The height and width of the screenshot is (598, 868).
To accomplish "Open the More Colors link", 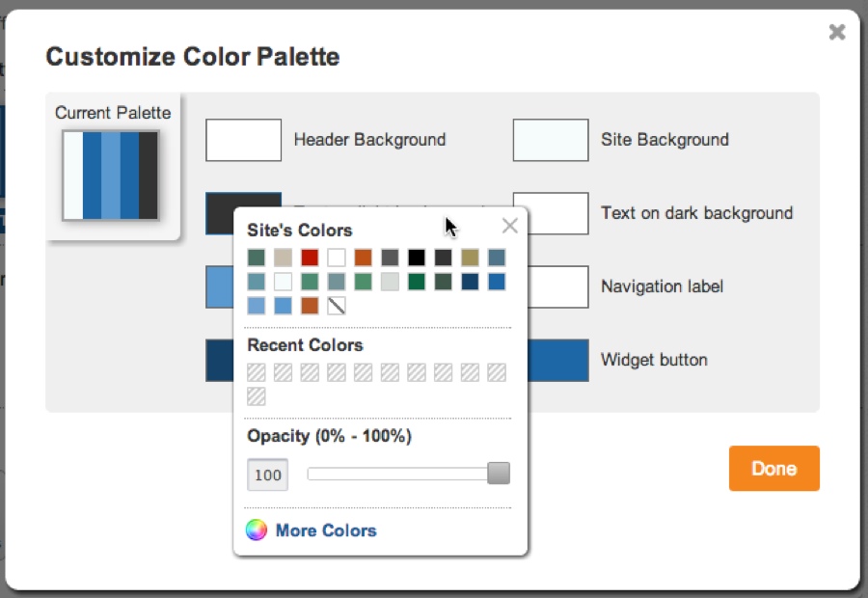I will click(326, 530).
